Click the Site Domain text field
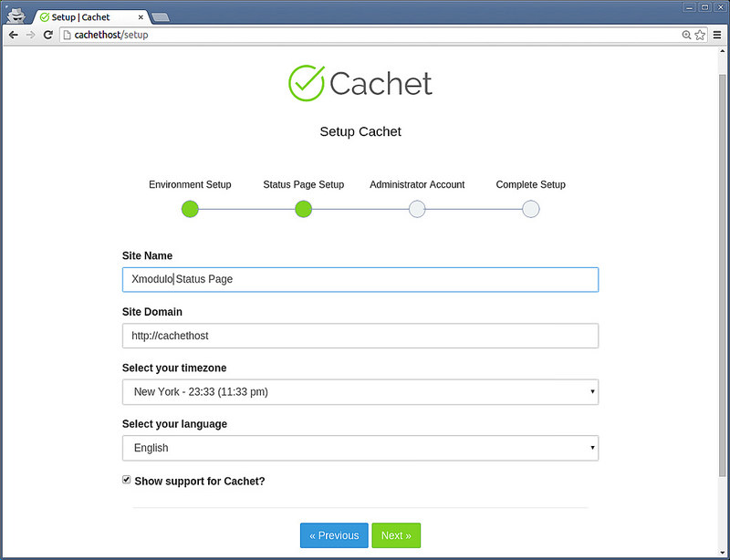 coord(360,336)
